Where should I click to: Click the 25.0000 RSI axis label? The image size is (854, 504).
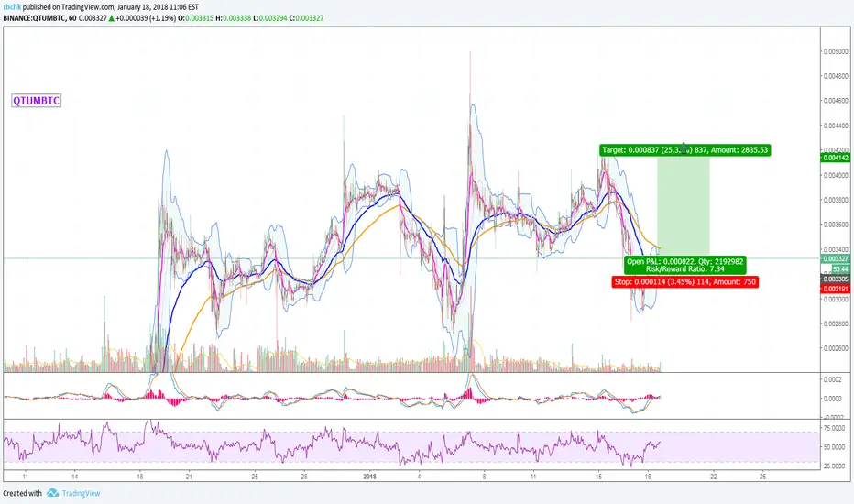click(x=834, y=466)
